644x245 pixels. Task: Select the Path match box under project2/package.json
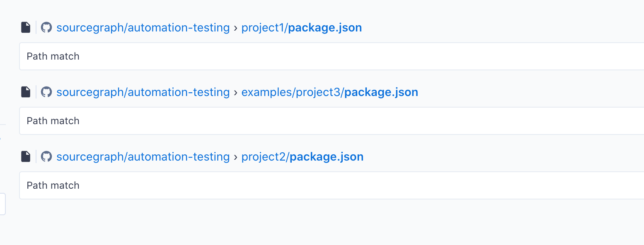coord(332,185)
